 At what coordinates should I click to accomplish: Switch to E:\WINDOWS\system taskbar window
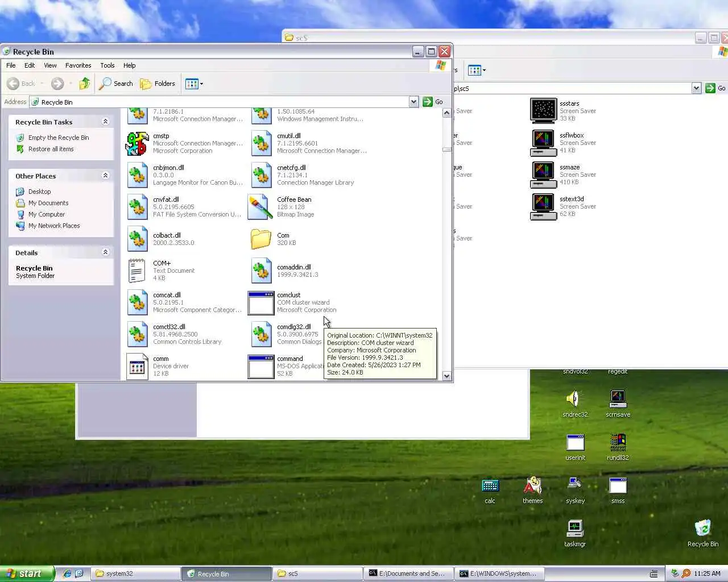[499, 573]
